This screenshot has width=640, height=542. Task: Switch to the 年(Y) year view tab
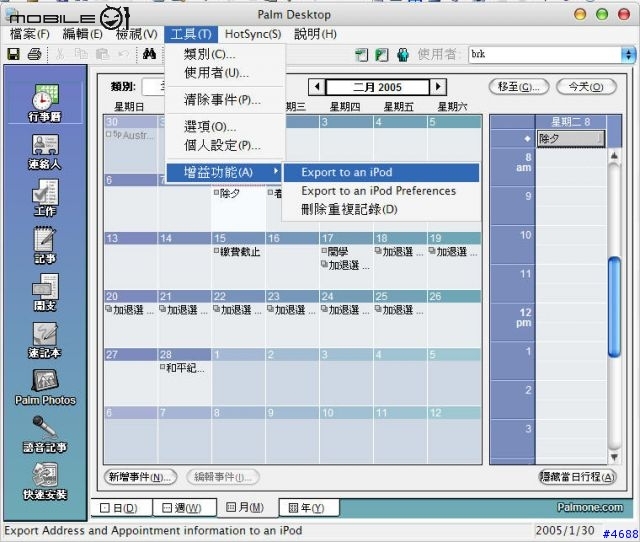(x=309, y=508)
